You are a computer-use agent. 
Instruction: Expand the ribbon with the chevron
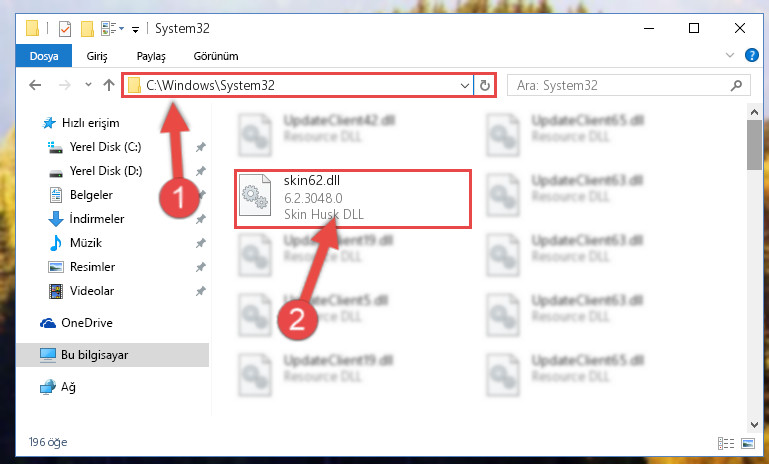(730, 55)
